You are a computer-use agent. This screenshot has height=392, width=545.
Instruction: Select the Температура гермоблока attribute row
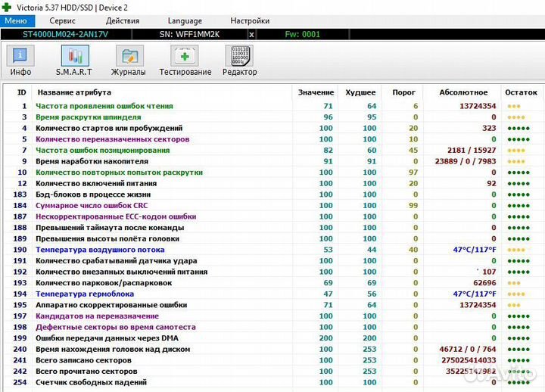pos(85,294)
